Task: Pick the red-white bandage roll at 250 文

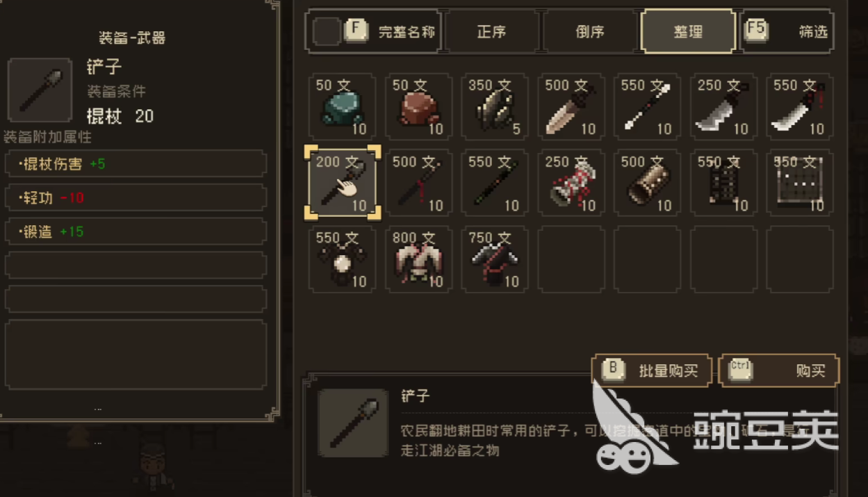Action: tap(571, 184)
